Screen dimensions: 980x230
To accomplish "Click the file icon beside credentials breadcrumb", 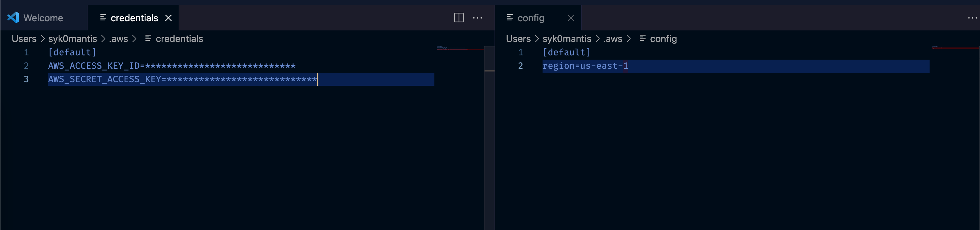I will [148, 38].
